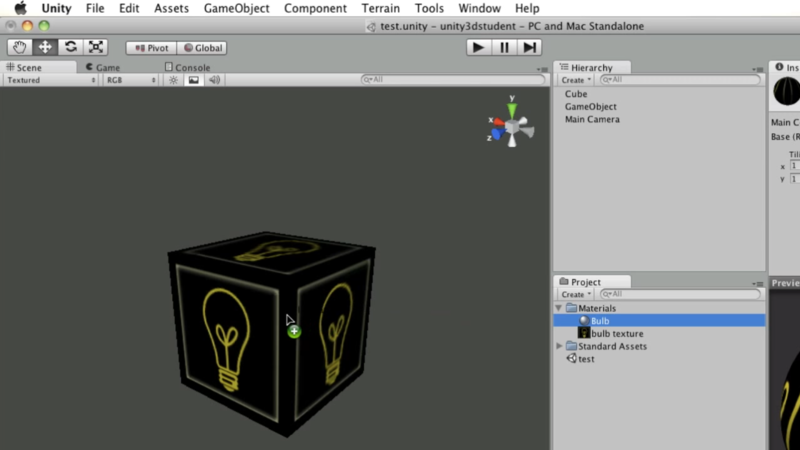Image resolution: width=800 pixels, height=450 pixels.
Task: Select Cube in Hierarchy
Action: click(576, 94)
